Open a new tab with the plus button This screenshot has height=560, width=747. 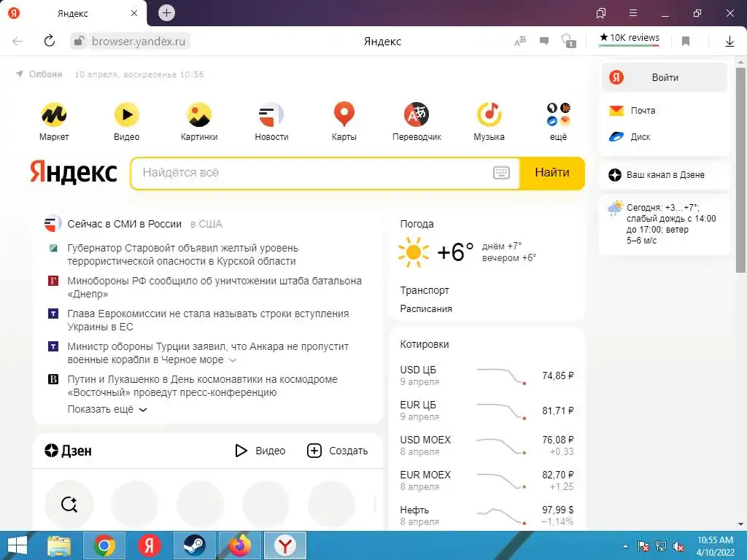[166, 13]
